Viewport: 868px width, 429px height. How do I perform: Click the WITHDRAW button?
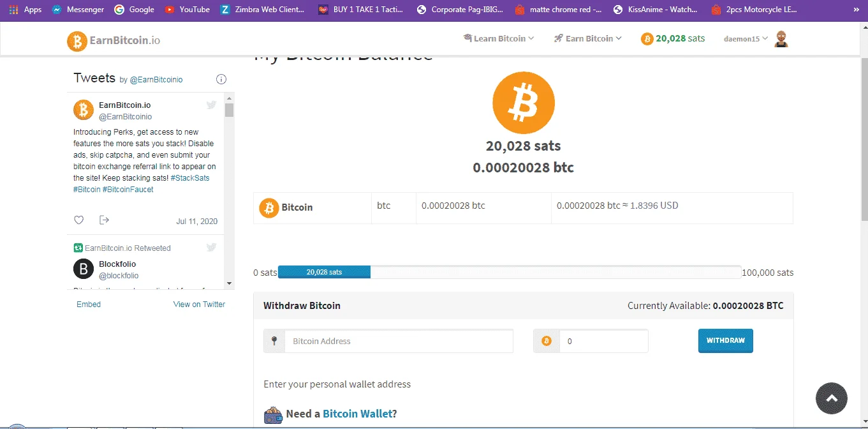point(726,340)
